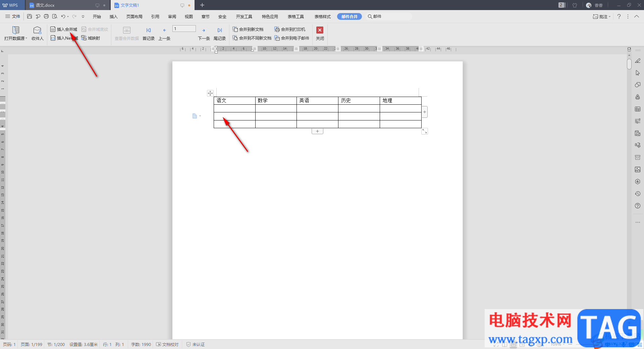Image resolution: width=644 pixels, height=349 pixels.
Task: Close the mail merge tab with 关闭
Action: tap(320, 34)
